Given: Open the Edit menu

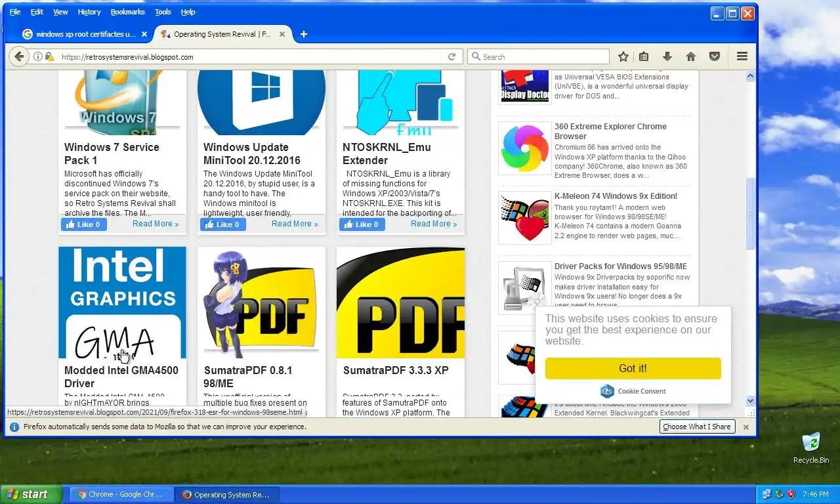Looking at the screenshot, I should pyautogui.click(x=37, y=12).
